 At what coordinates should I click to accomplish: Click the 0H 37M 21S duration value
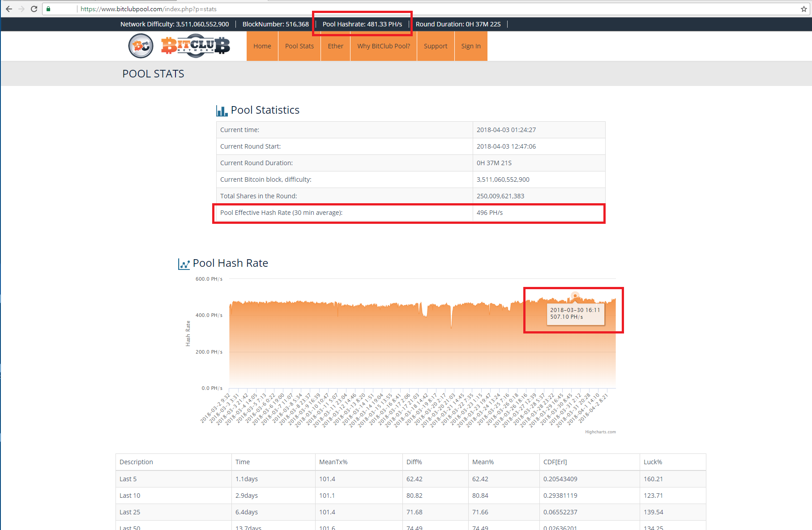tap(494, 163)
